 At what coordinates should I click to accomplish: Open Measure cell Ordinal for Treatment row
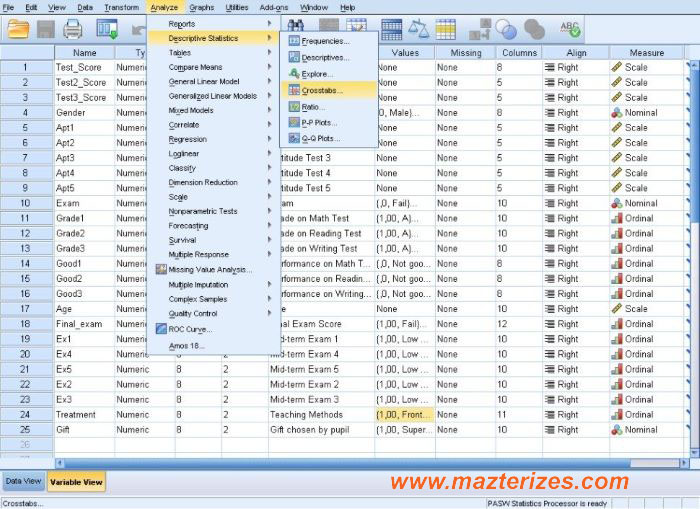(647, 414)
